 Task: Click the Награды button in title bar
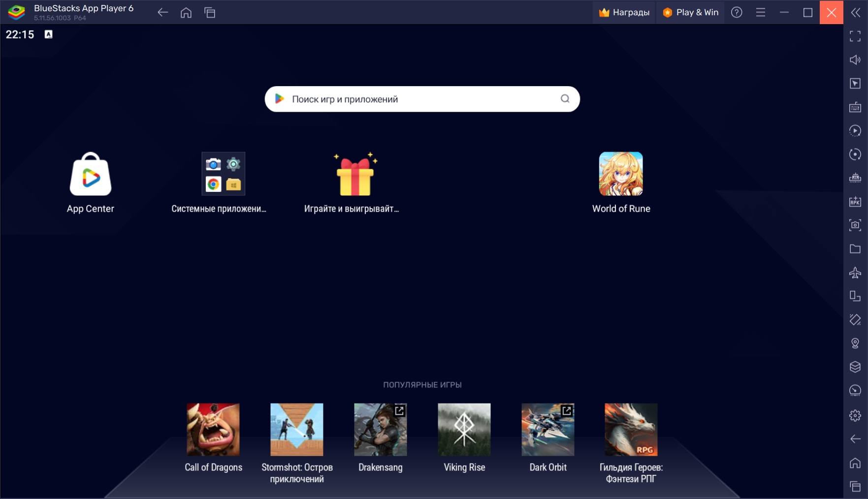[624, 12]
